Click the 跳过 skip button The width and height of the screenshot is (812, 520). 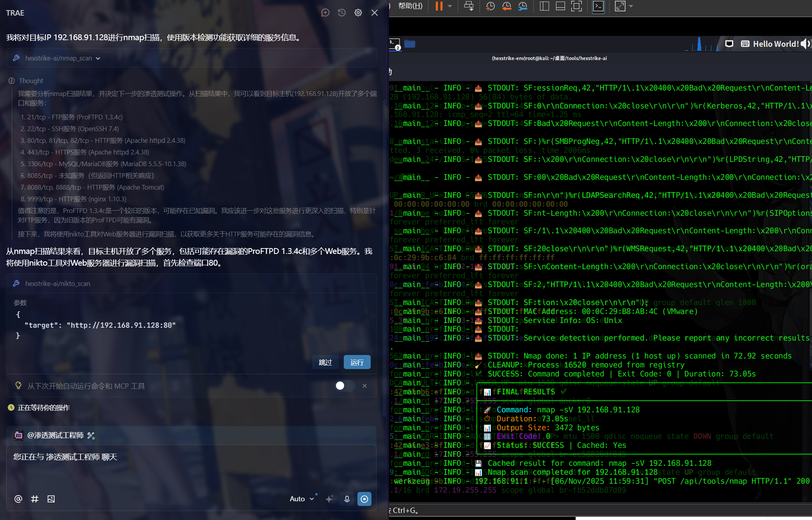click(325, 362)
